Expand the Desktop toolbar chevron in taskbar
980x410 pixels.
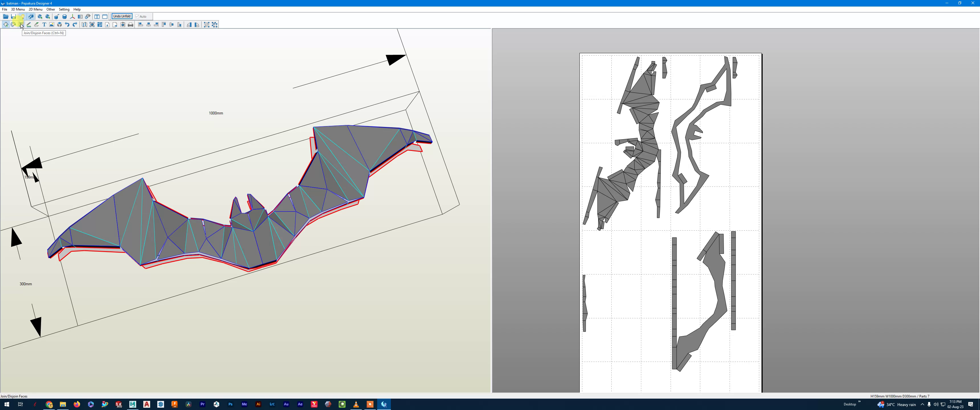[859, 402]
